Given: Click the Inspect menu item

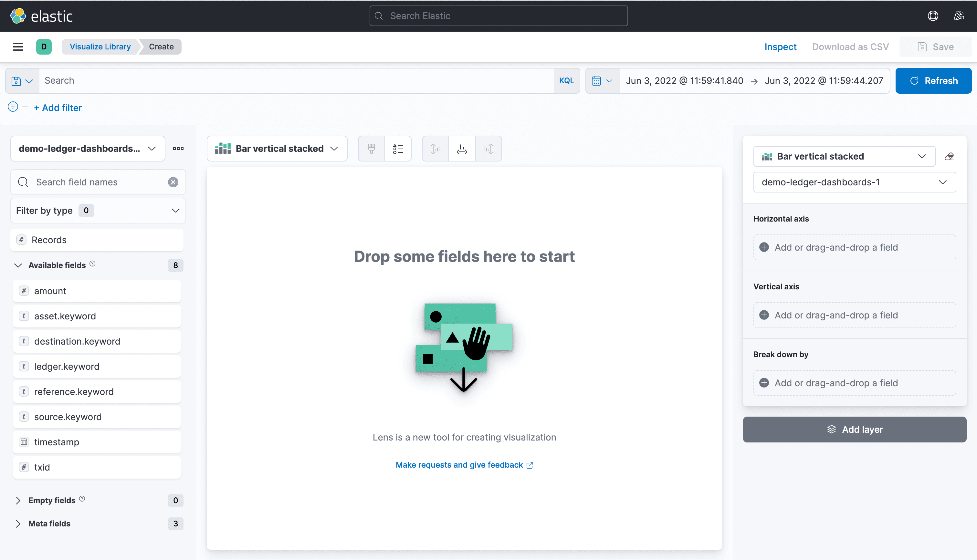Looking at the screenshot, I should click(x=780, y=47).
